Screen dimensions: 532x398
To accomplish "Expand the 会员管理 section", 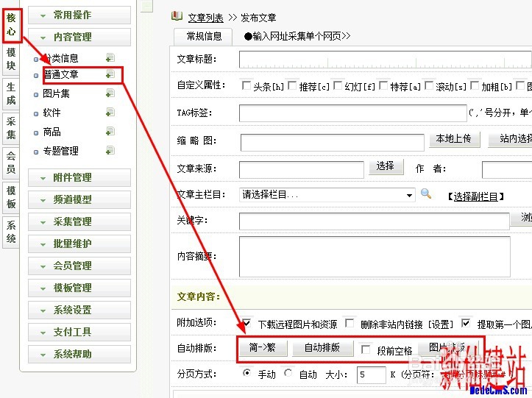I will [x=79, y=266].
